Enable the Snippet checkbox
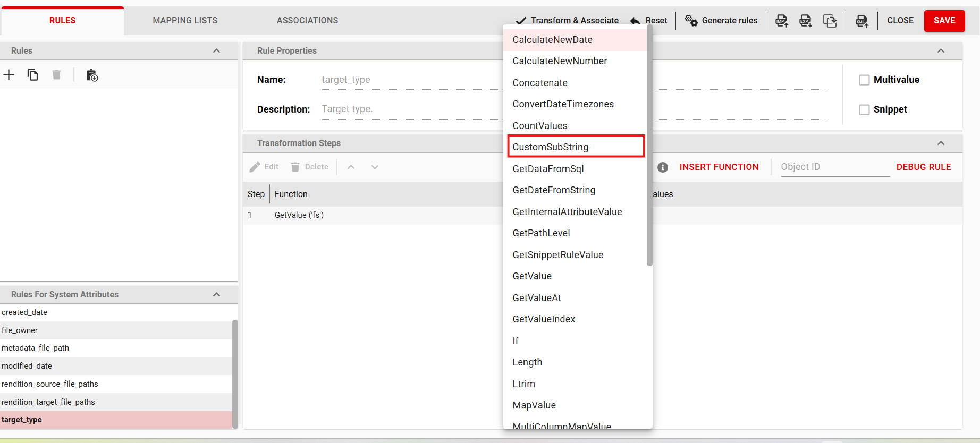 tap(864, 109)
